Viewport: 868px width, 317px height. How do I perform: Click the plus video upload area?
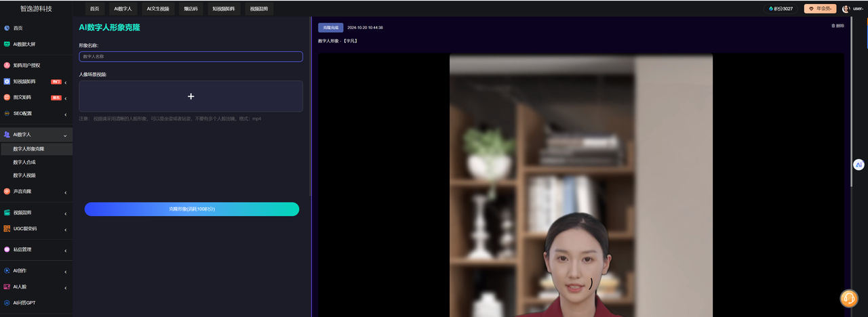(191, 96)
